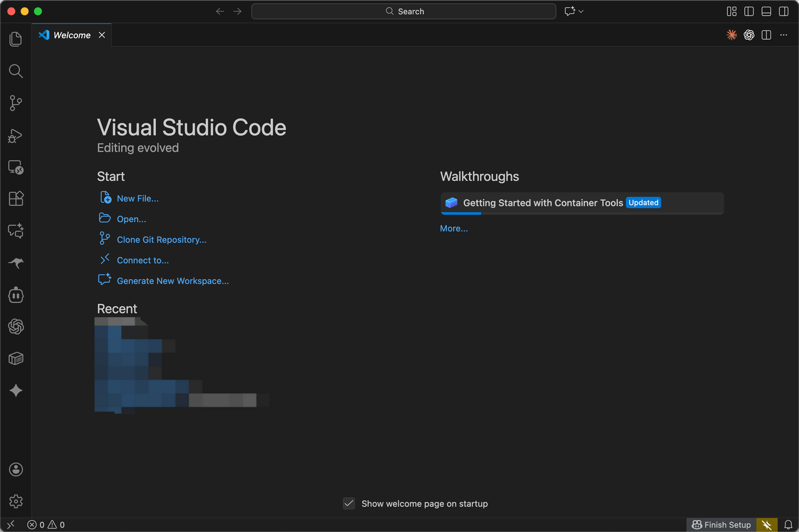Open the OpenAI logo panel in activity bar

(x=16, y=326)
